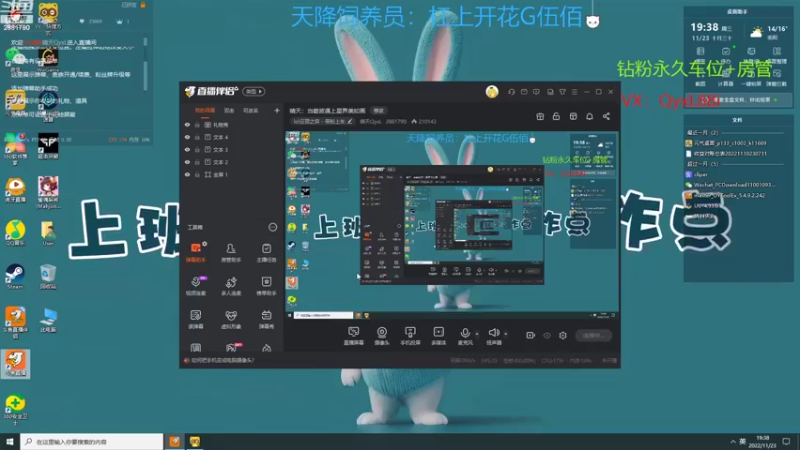Screen dimensions: 800x450
Task: Open the 弹幕助手 tool
Action: (196, 253)
